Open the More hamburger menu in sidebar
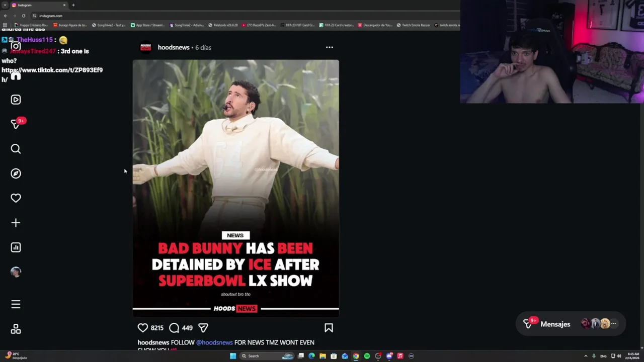 click(16, 304)
